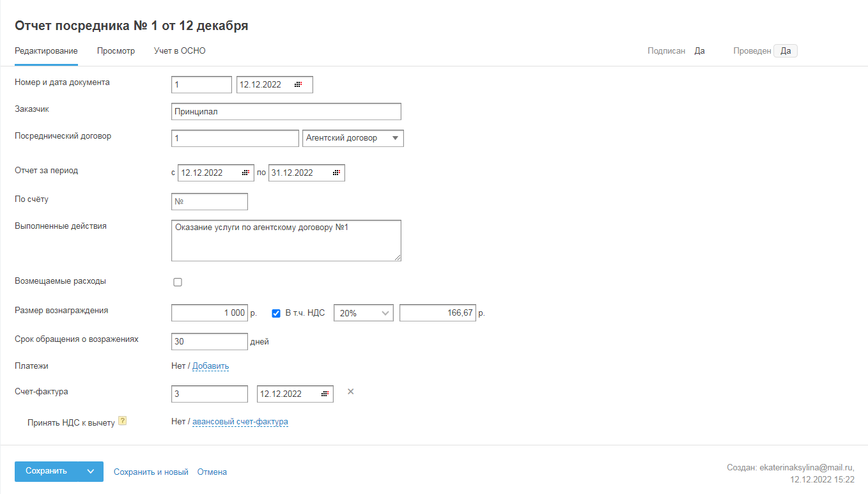The width and height of the screenshot is (868, 494).
Task: Focus the Выполненные действия text area
Action: tap(286, 240)
